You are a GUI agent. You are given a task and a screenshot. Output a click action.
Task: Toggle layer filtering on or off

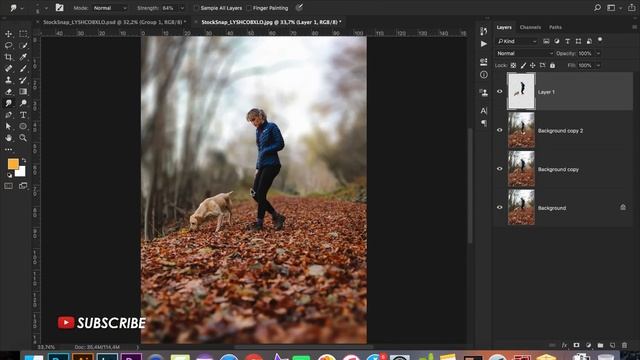[600, 40]
